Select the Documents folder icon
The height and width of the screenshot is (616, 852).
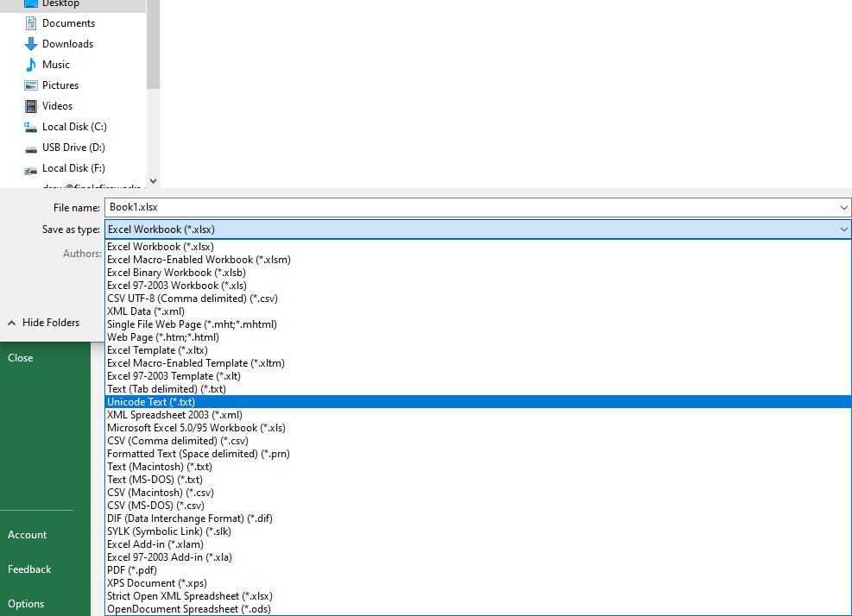tap(31, 23)
